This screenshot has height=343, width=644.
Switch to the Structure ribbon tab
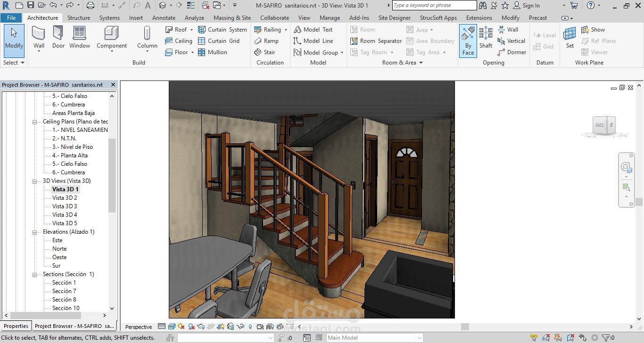[x=79, y=17]
